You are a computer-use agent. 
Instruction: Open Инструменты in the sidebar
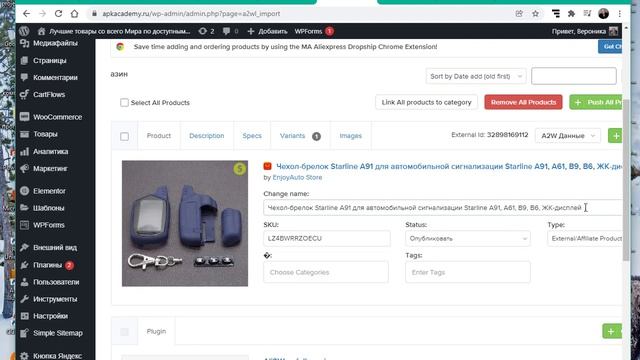55,299
